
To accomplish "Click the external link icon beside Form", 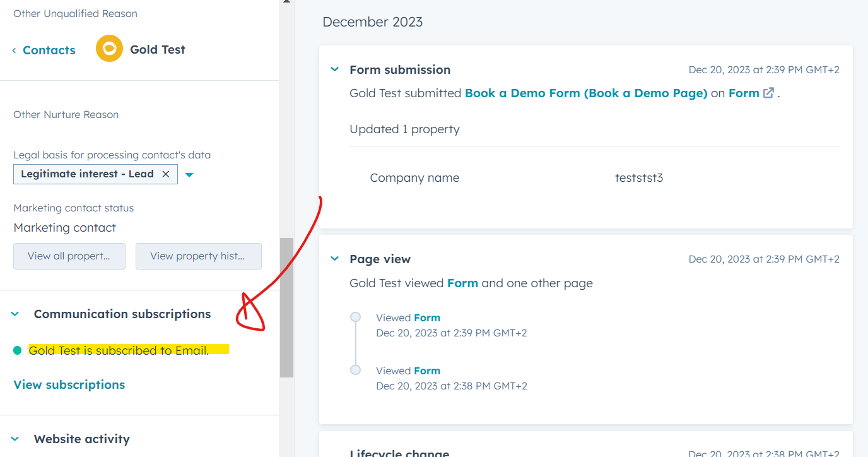I will [768, 93].
